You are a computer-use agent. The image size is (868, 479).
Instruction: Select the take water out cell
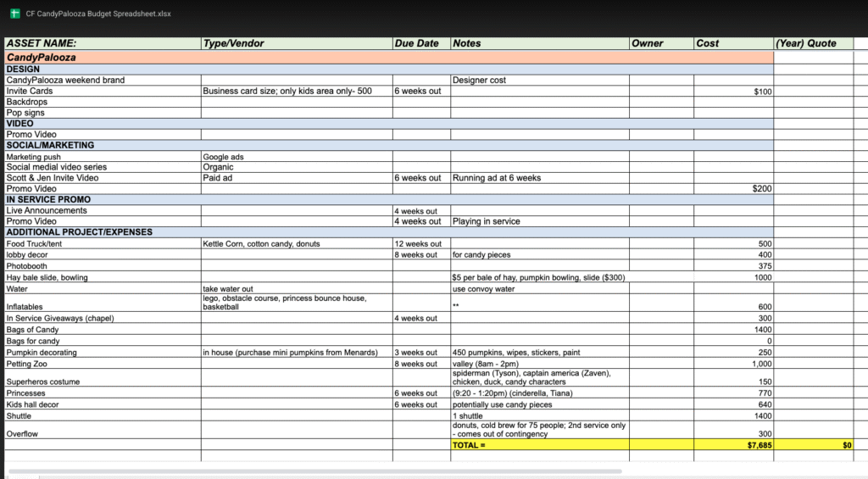click(297, 288)
